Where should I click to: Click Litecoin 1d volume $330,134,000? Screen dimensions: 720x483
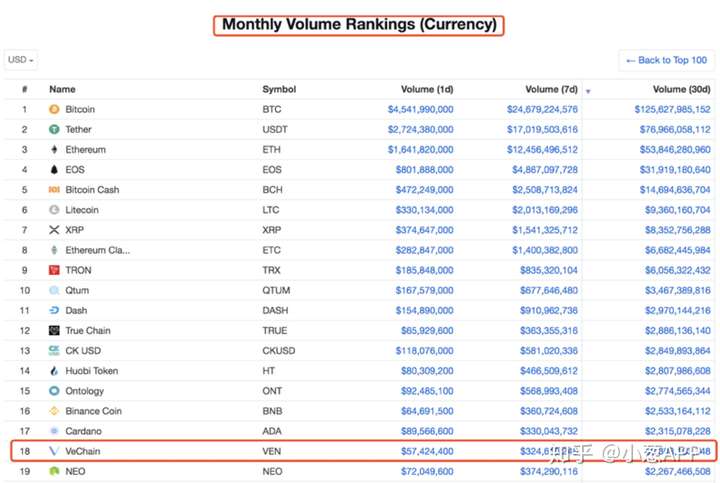click(424, 210)
